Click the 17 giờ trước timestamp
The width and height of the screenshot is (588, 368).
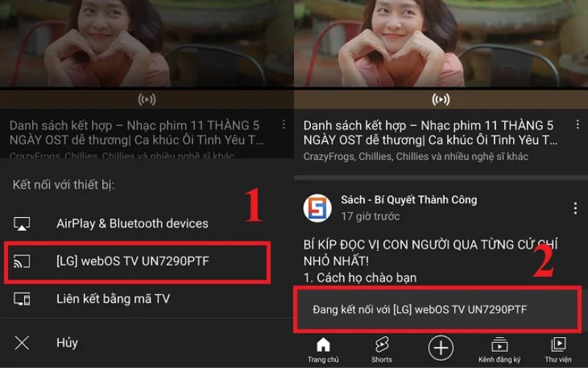[370, 216]
